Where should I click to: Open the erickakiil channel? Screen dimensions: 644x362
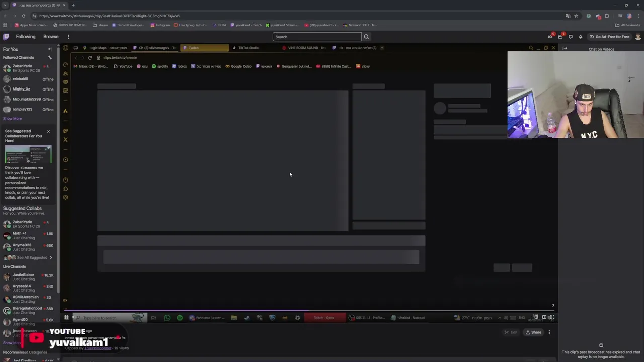coord(28,79)
